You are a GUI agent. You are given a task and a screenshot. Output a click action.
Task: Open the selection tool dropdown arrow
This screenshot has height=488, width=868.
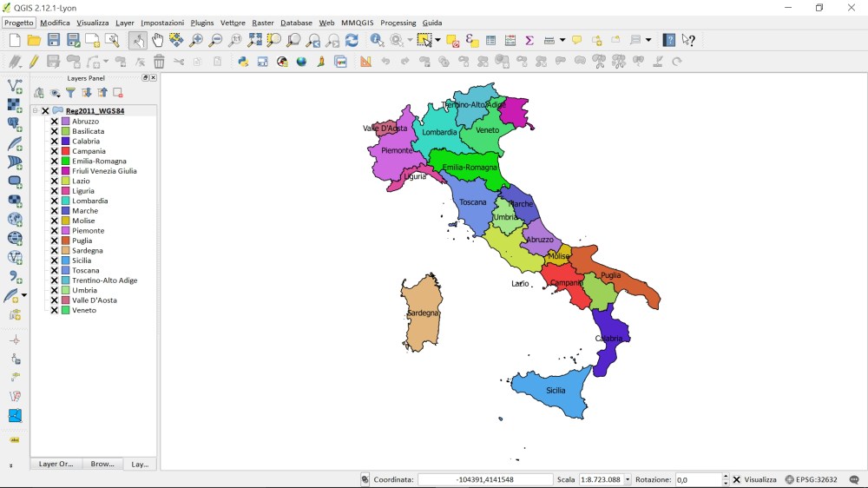click(437, 40)
